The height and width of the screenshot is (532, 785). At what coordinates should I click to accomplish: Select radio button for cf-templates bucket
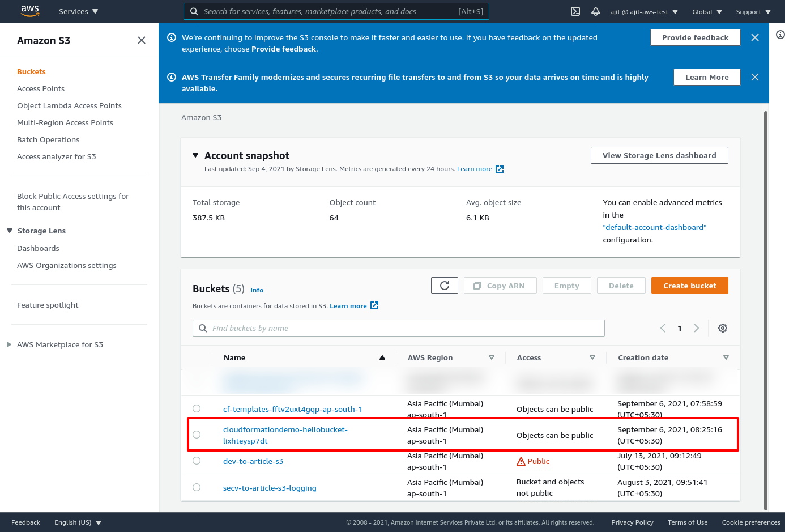197,408
